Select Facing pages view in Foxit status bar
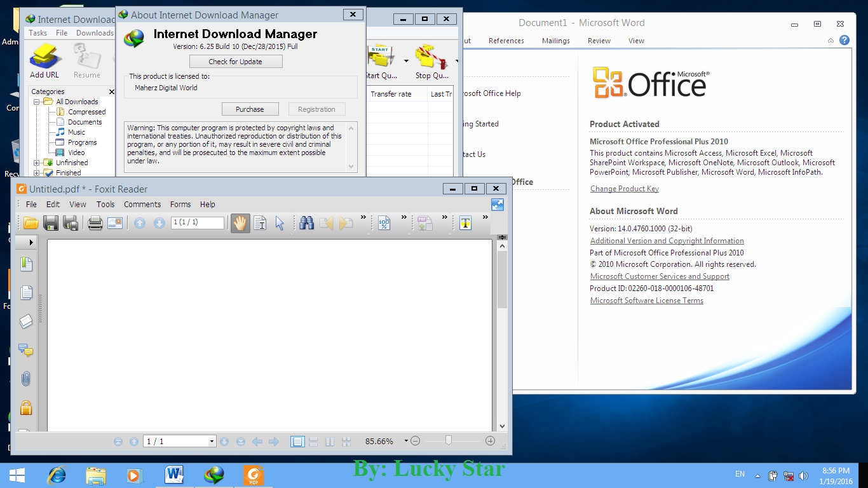 point(330,441)
